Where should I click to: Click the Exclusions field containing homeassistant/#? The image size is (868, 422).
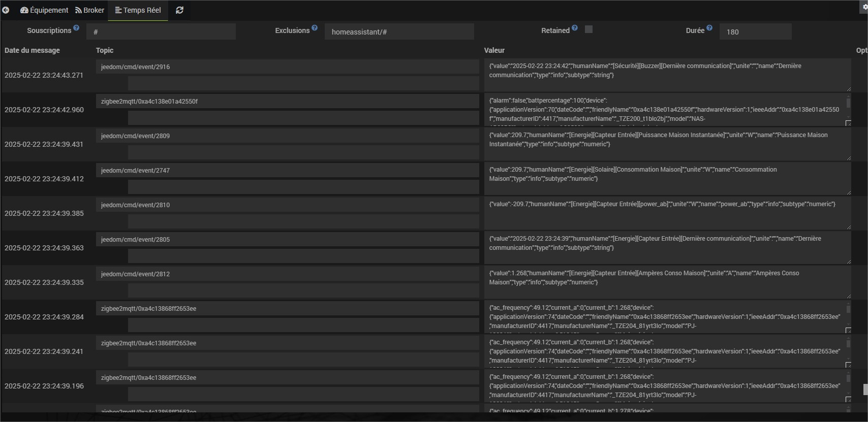399,31
